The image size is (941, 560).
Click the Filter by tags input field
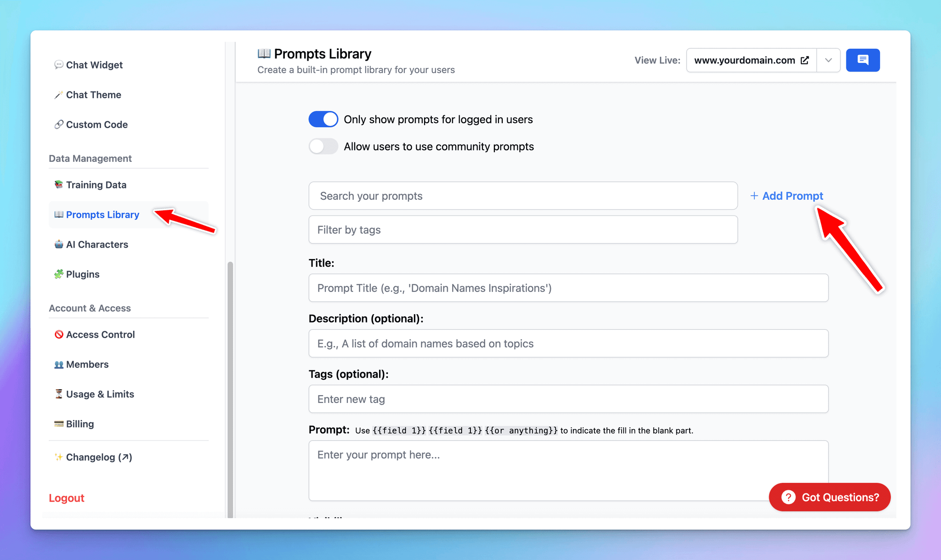522,230
